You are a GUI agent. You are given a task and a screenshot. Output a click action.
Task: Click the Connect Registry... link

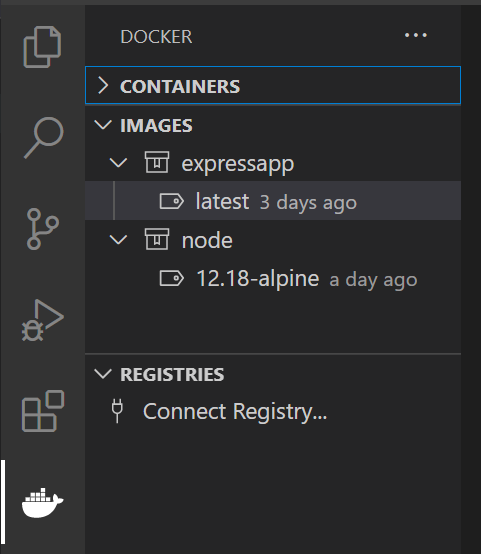[235, 412]
